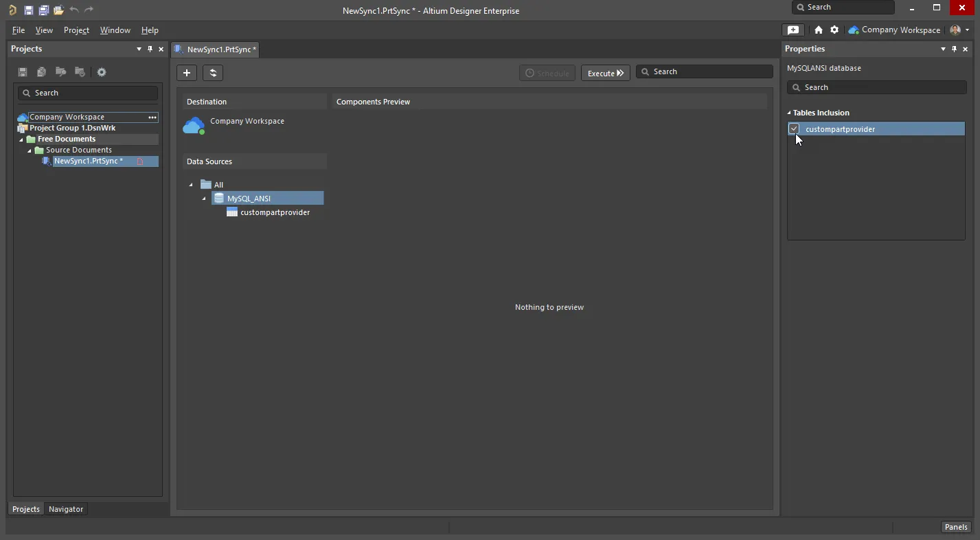Click the Undo arrow in the title bar

point(74,10)
